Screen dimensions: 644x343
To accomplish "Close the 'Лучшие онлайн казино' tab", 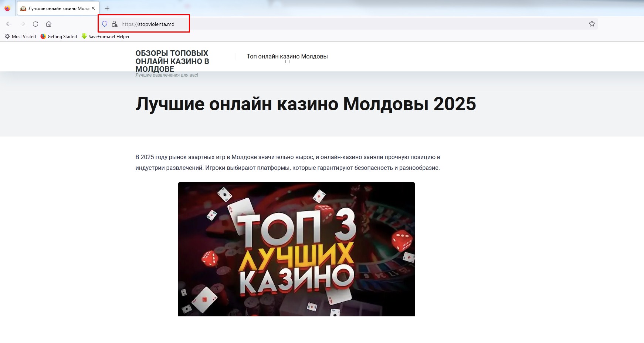I will pos(93,8).
